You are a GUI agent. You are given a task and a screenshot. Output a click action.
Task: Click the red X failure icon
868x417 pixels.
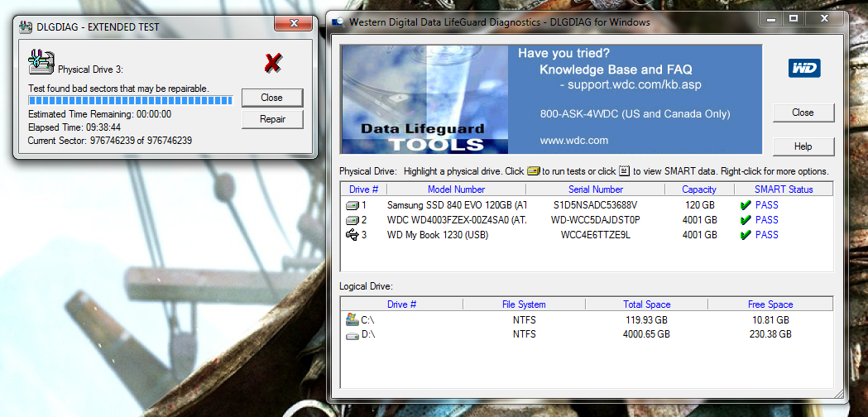[x=272, y=63]
